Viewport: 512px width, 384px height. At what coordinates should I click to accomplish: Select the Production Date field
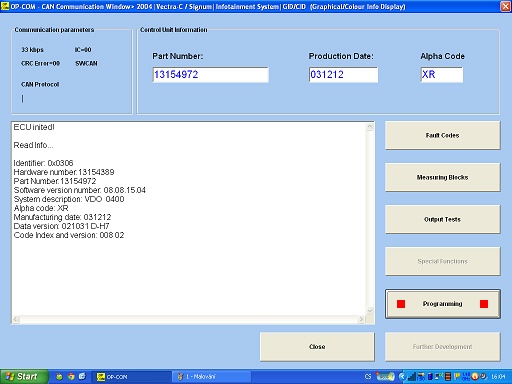coord(343,75)
